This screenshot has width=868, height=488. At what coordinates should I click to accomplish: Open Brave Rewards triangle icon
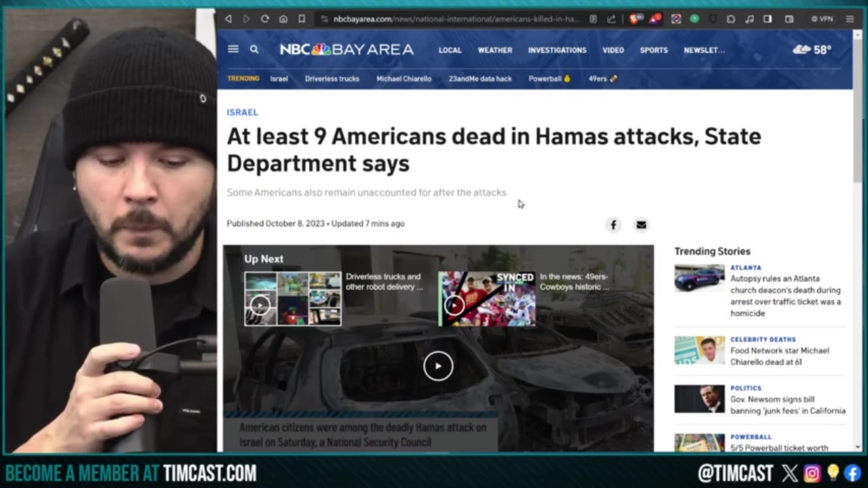(x=654, y=19)
